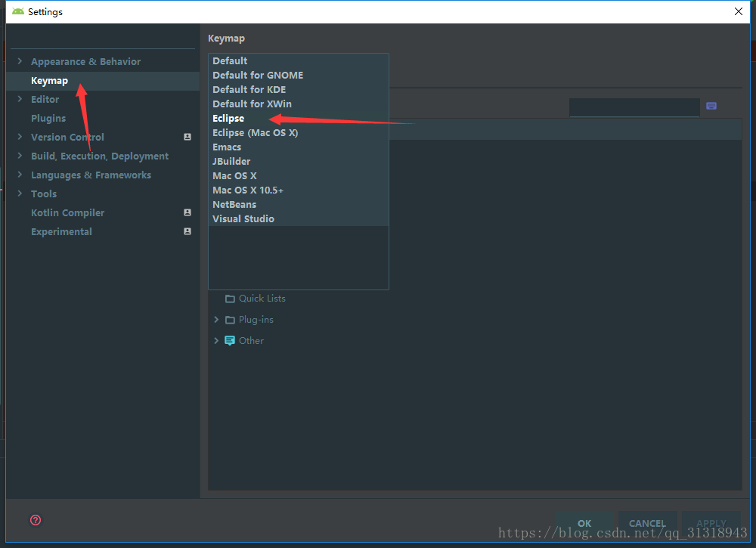Viewport: 756px width, 548px height.
Task: Click the project-level badge icon next to Experimental
Action: (x=187, y=231)
